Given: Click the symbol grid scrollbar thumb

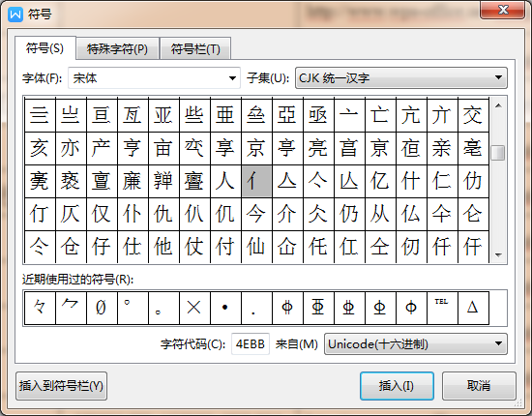Looking at the screenshot, I should pos(498,153).
